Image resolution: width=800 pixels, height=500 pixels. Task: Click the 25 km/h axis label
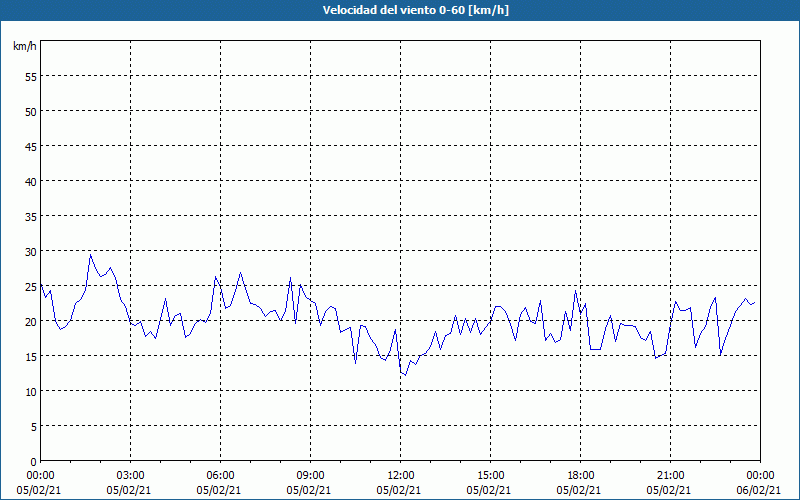30,286
